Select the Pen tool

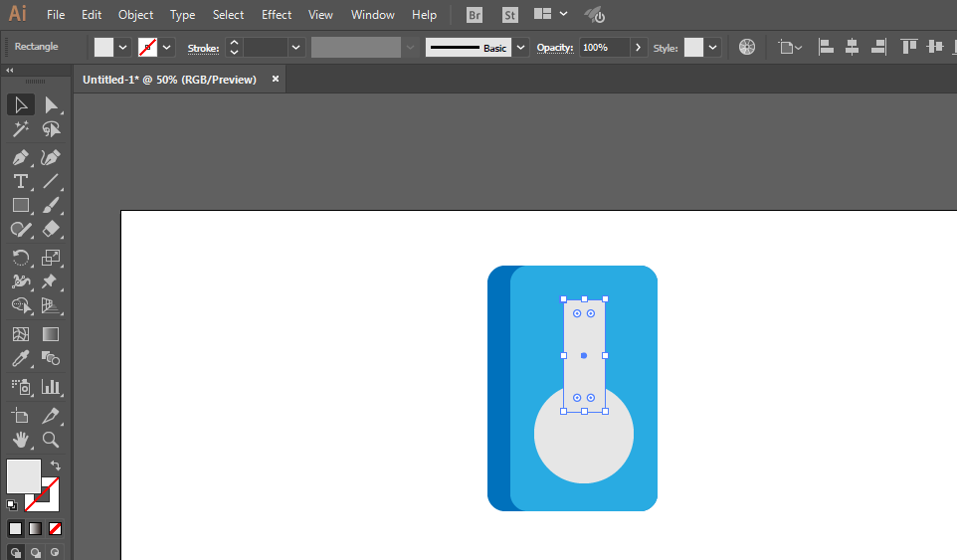click(21, 157)
